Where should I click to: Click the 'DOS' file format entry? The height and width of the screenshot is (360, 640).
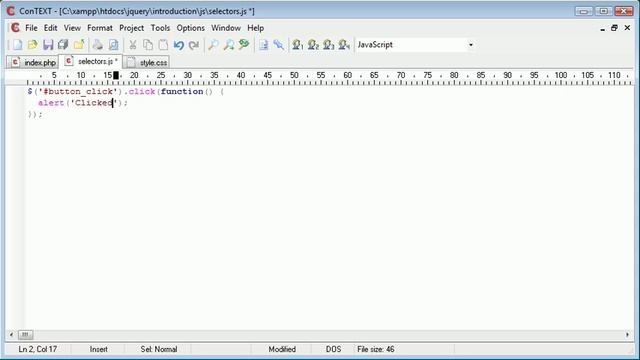[x=333, y=349]
